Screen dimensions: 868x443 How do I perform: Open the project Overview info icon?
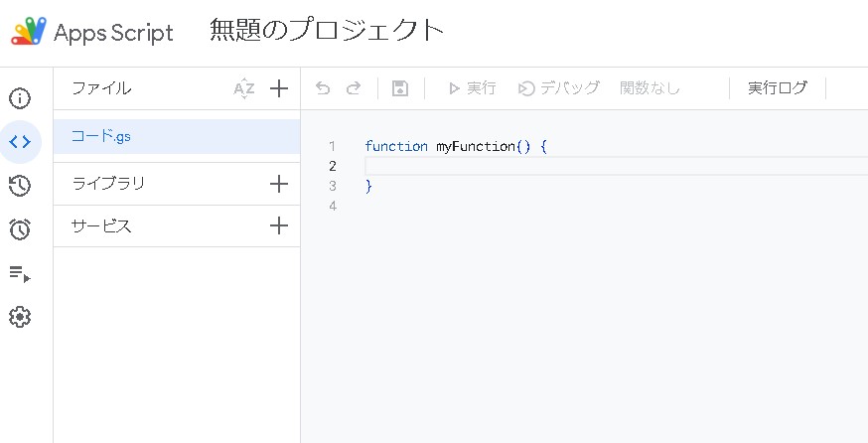(20, 97)
